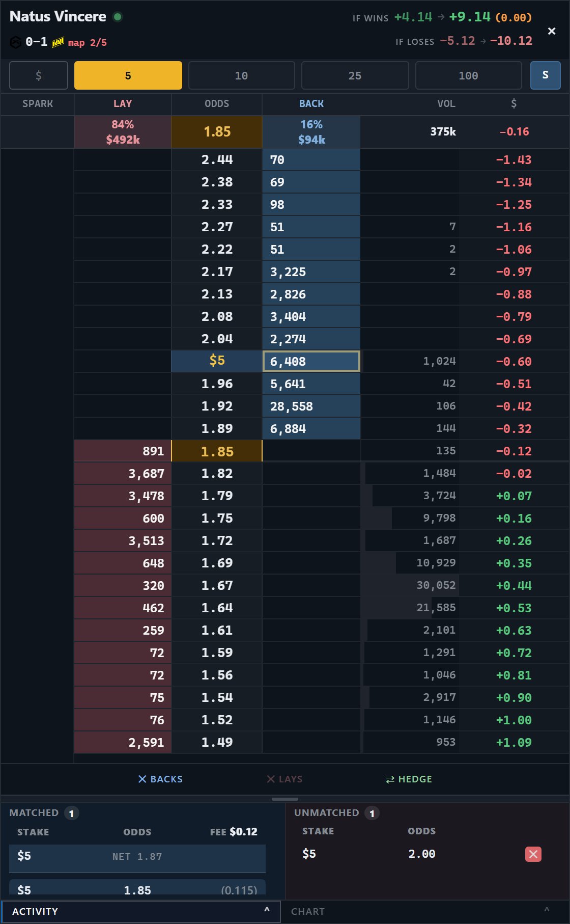Click lay cell 320 at 1.67

pos(123,586)
